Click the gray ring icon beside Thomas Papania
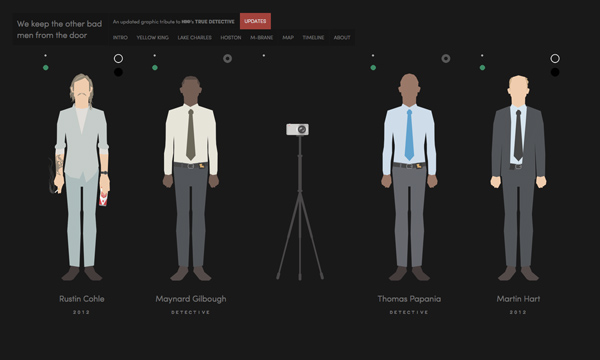The image size is (600, 360). click(446, 59)
